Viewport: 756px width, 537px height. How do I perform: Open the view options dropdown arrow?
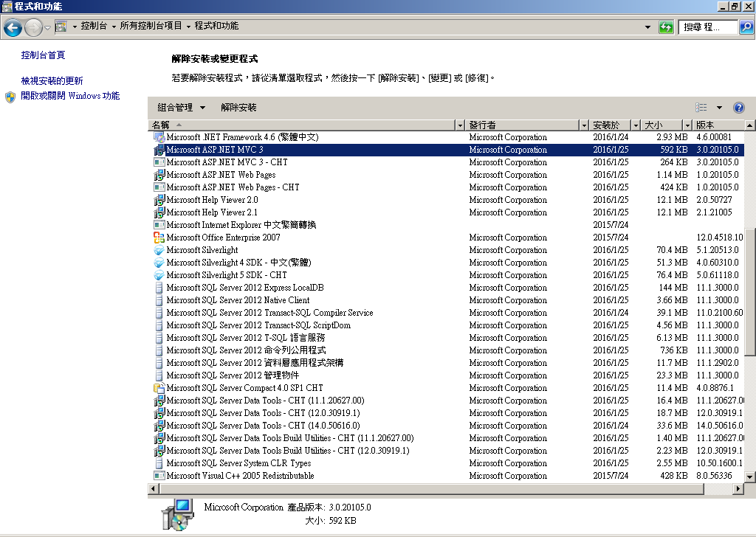[x=719, y=108]
